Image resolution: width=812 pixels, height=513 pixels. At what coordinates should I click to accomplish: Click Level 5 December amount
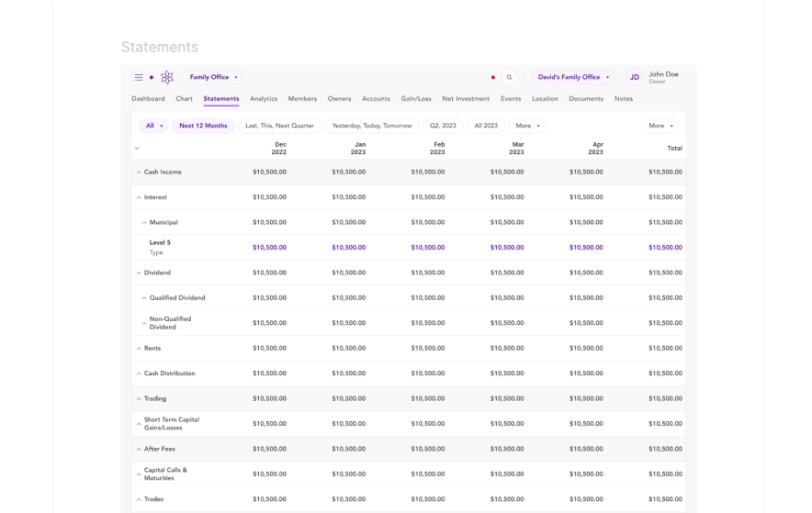click(x=269, y=248)
